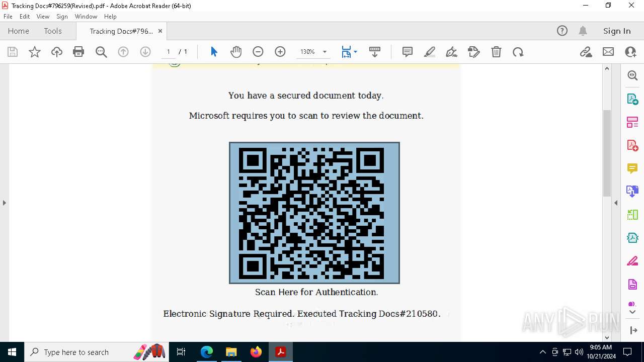This screenshot has height=362, width=644.
Task: Click the scrolling mode keyboard icon
Action: 375,52
